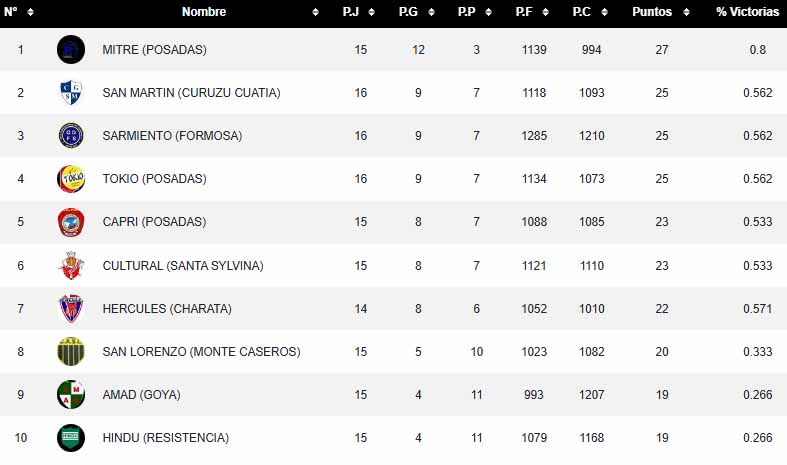This screenshot has height=465, width=787.
Task: Click the San Lorenzo (Monte Caseros) crest
Action: pyautogui.click(x=71, y=352)
